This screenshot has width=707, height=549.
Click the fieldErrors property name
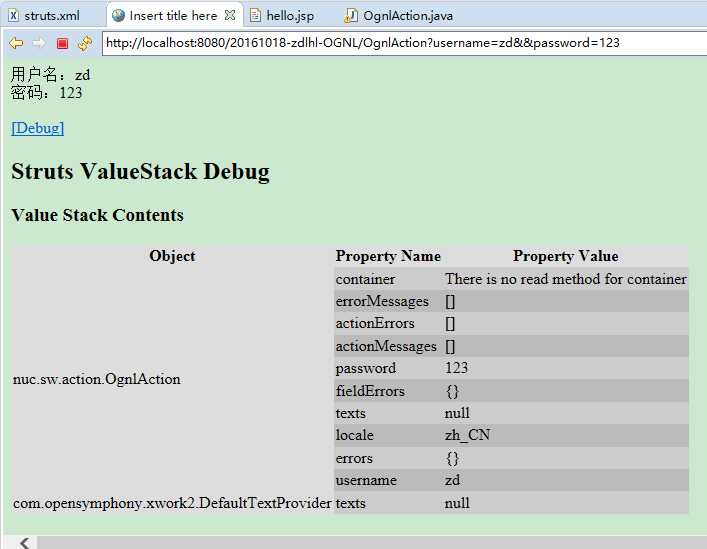370,391
